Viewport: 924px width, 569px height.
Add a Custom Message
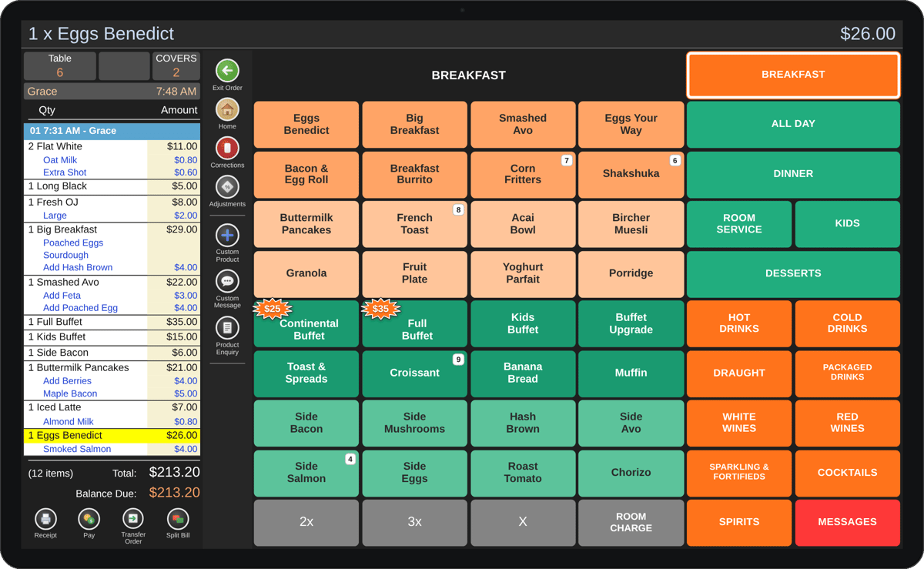[x=227, y=281]
